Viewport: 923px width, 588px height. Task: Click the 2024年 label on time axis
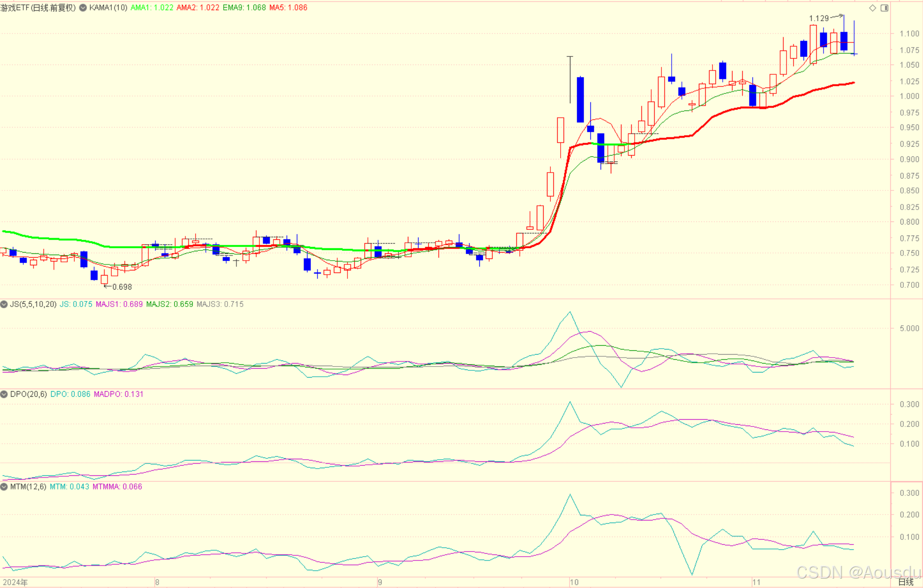click(15, 582)
